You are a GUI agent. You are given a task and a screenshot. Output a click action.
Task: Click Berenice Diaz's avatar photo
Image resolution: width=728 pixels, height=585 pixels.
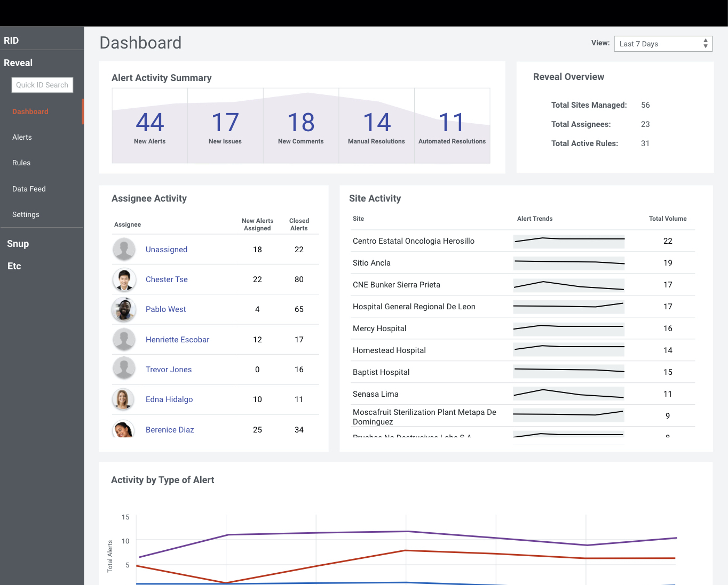point(124,429)
